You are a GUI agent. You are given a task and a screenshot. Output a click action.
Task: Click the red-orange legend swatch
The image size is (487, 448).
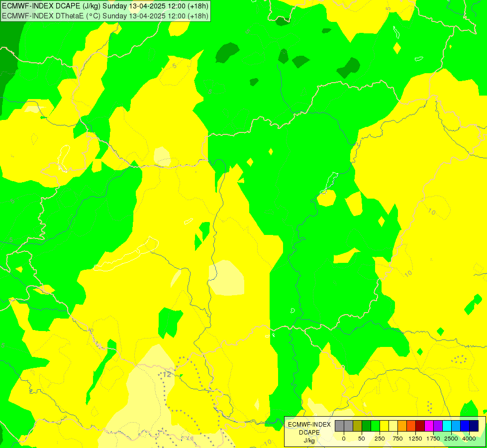[411, 426]
